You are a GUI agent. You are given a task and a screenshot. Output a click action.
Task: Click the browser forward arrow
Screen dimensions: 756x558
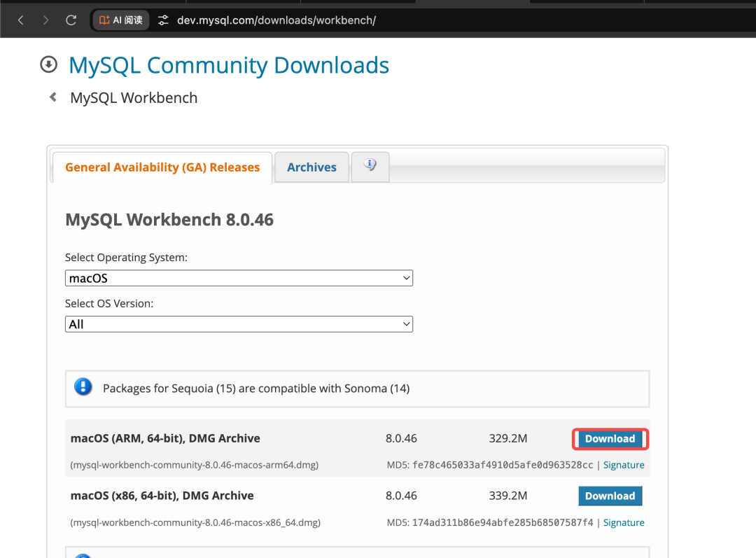(45, 20)
